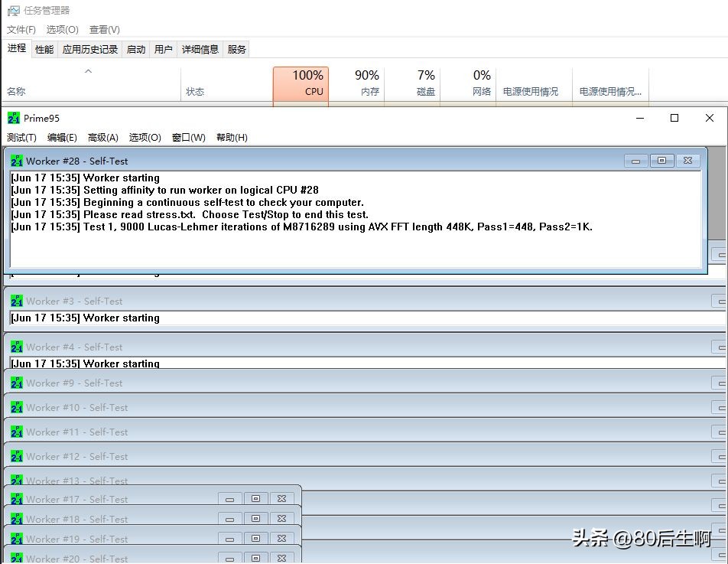
Task: Minimize the Worker #19 window
Action: pos(230,539)
